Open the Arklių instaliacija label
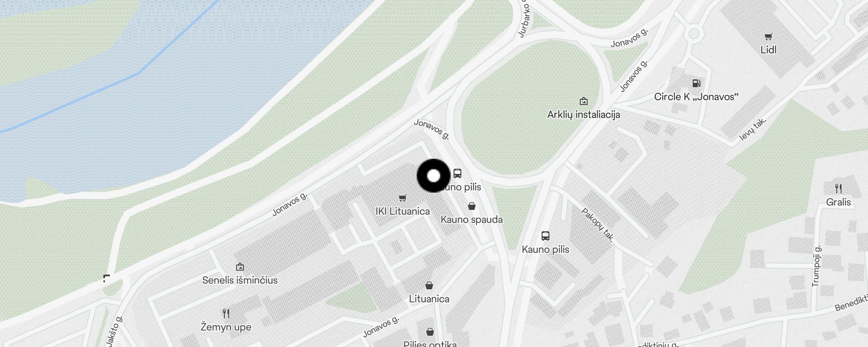868x347 pixels. pos(584,115)
